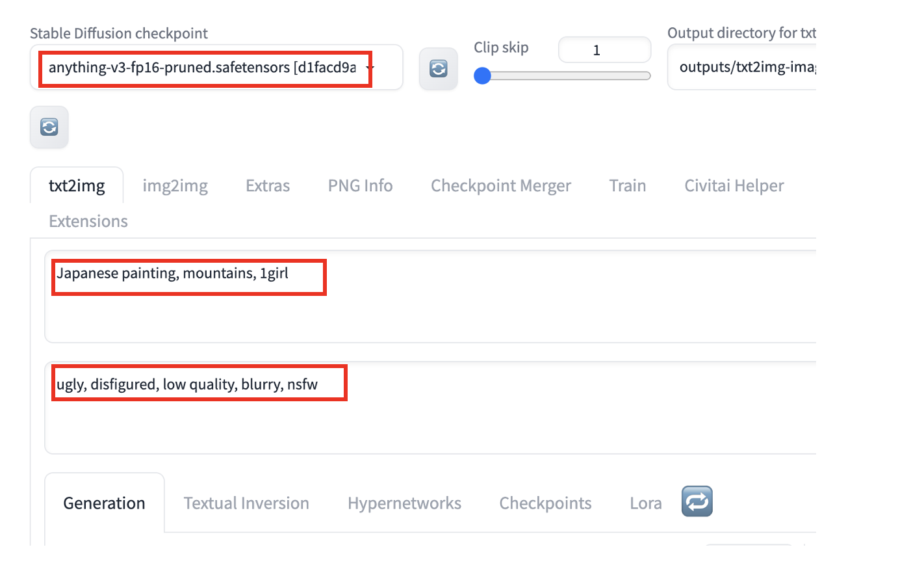924x584 pixels.
Task: Open the Extensions tab
Action: point(88,222)
